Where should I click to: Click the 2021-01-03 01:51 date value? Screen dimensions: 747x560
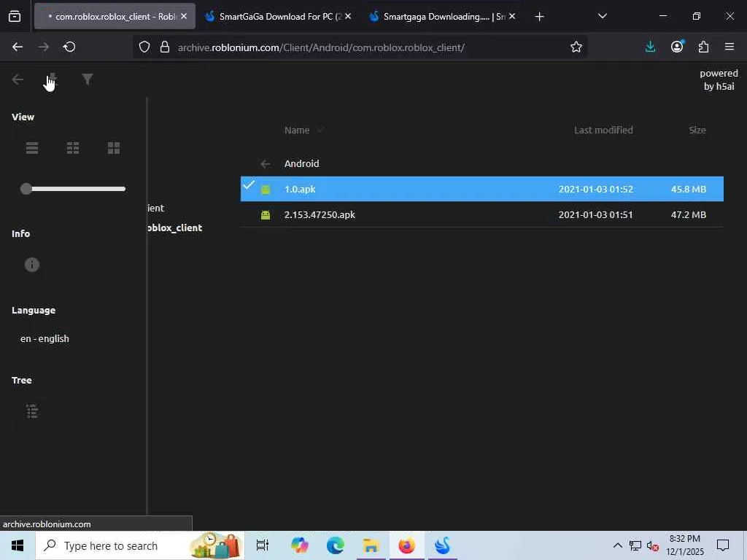595,215
